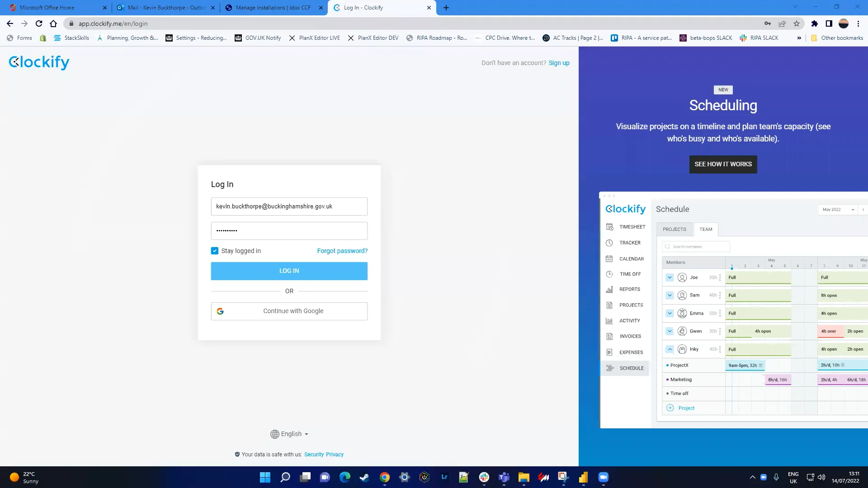Go back with the browser back arrow
Screen dimensions: 868x488
pyautogui.click(x=10, y=23)
